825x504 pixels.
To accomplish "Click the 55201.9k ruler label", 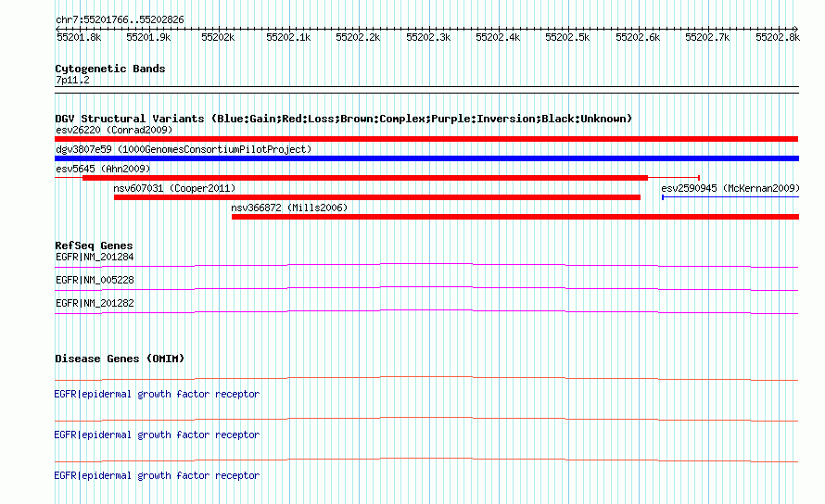I will coord(149,37).
